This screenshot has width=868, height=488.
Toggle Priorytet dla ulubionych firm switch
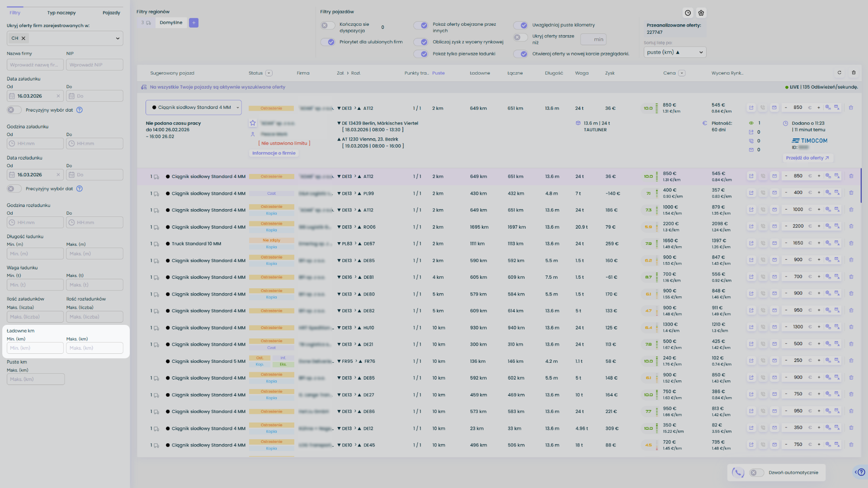pyautogui.click(x=328, y=42)
